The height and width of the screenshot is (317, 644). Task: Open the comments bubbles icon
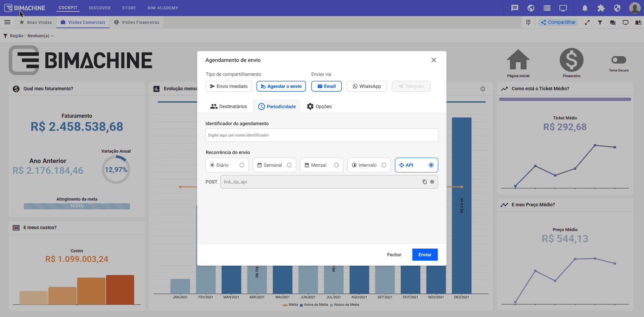click(x=613, y=22)
